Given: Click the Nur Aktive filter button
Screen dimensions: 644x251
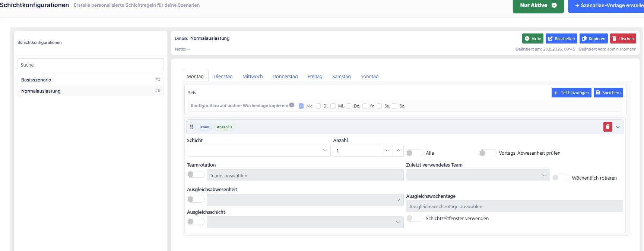Looking at the screenshot, I should (538, 6).
